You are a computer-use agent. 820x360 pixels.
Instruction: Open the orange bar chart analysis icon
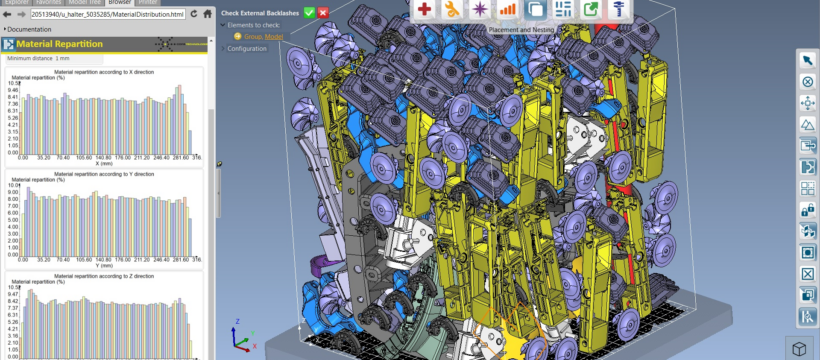(x=507, y=9)
